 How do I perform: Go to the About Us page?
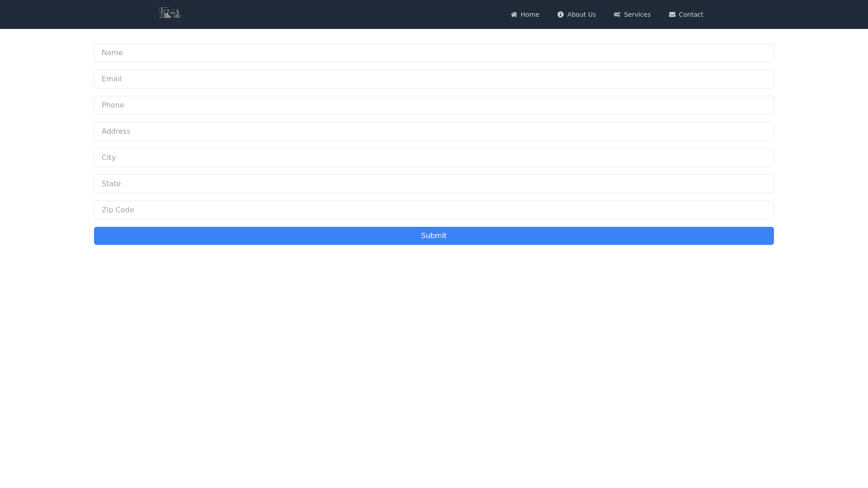point(581,14)
